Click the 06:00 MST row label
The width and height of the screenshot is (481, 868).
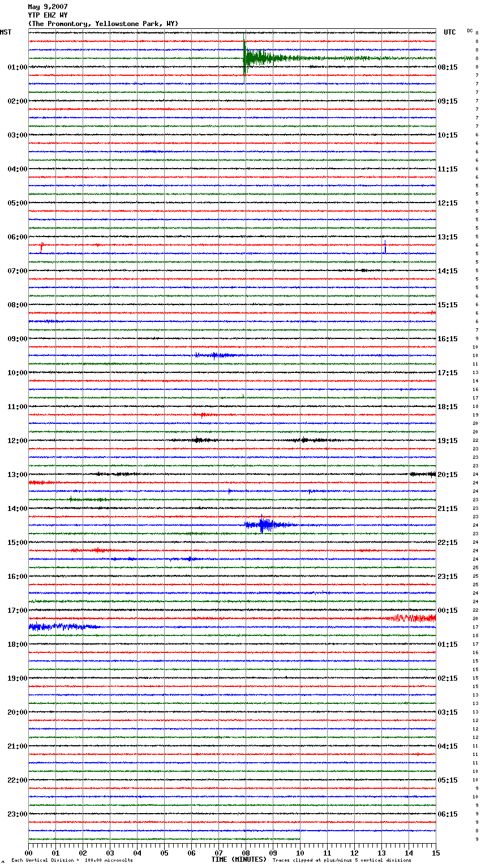pos(18,237)
